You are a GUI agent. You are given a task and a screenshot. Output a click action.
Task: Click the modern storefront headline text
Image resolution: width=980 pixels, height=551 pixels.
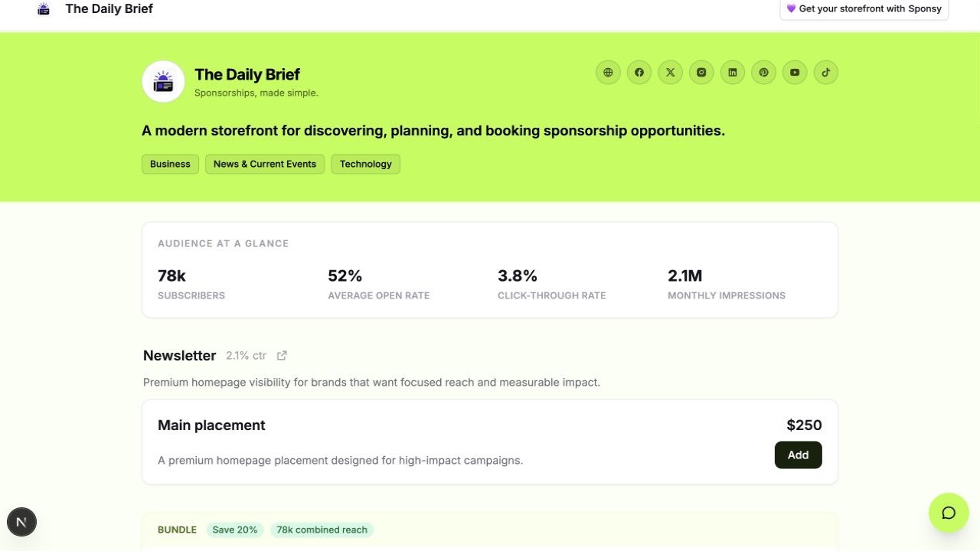[x=433, y=131]
